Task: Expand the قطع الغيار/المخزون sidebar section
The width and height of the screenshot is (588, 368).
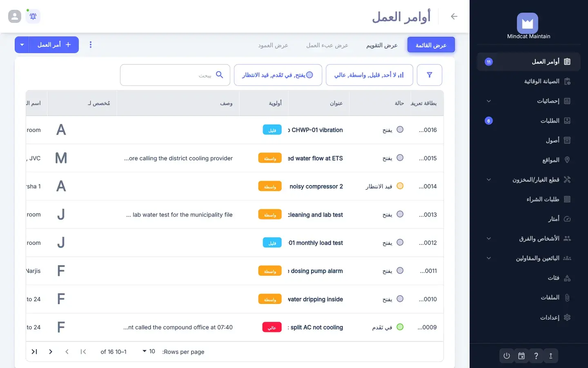Action: pos(529,180)
